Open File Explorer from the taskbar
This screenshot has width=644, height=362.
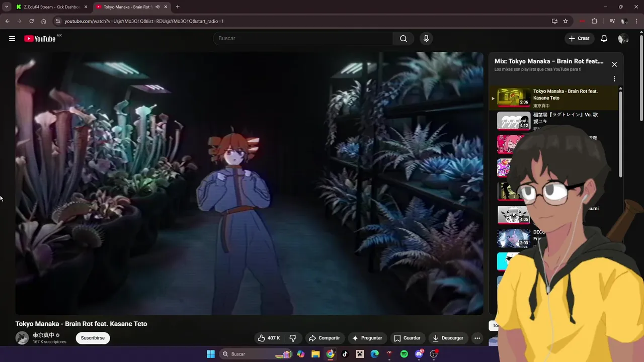pos(315,354)
